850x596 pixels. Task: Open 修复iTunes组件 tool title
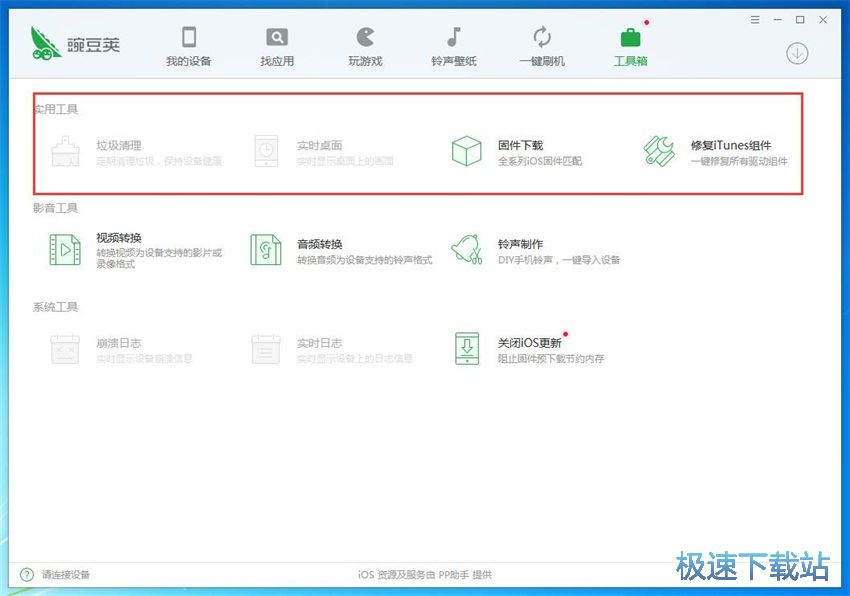731,145
